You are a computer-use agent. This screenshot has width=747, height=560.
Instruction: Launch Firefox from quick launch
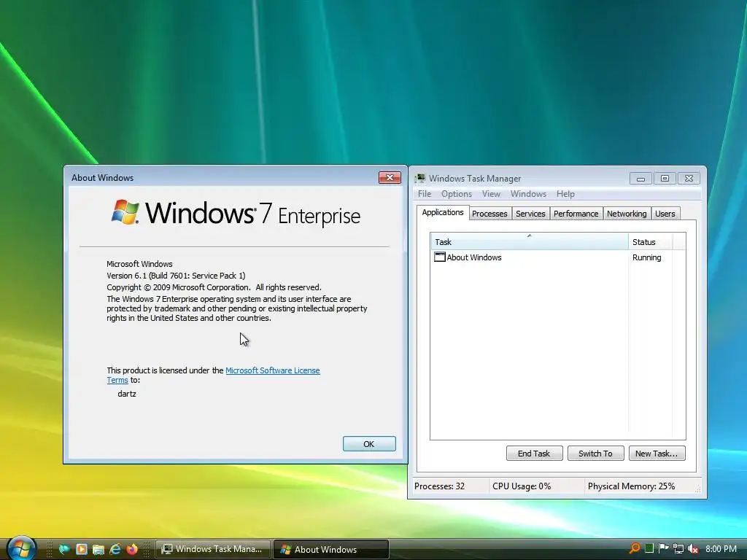[x=132, y=549]
